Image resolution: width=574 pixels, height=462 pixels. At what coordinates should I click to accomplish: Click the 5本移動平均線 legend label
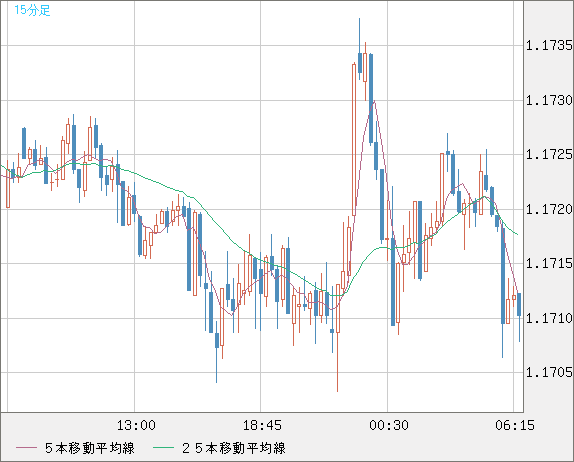click(x=90, y=448)
